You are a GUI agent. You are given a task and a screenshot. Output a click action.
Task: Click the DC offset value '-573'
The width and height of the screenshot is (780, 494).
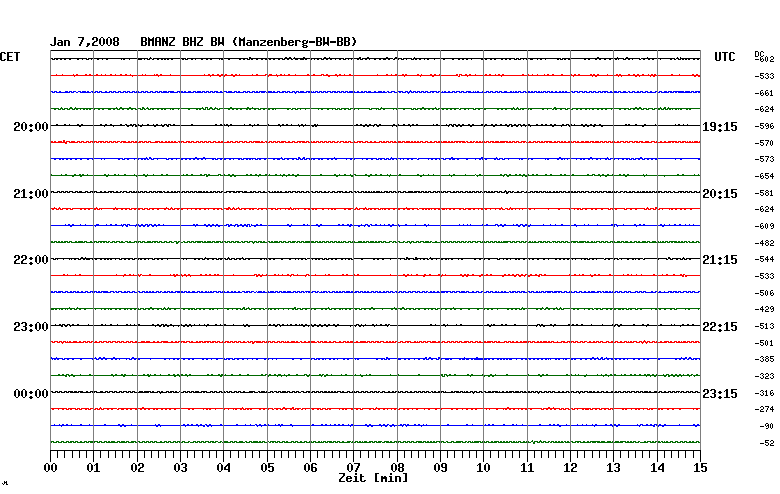pyautogui.click(x=764, y=159)
